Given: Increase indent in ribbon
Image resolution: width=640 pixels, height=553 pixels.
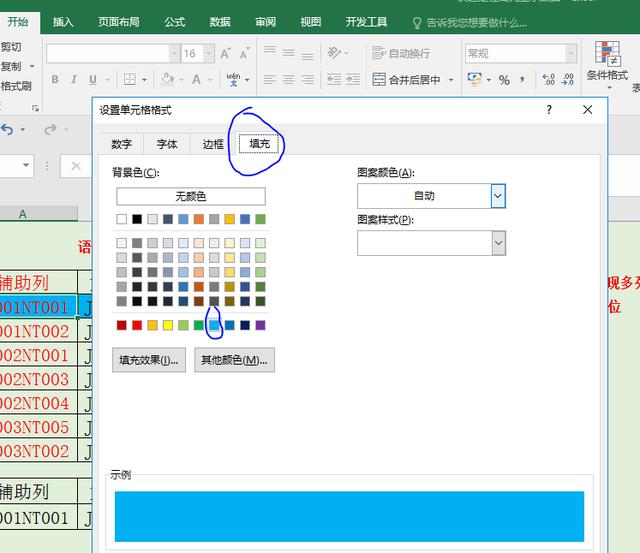Looking at the screenshot, I should point(353,79).
